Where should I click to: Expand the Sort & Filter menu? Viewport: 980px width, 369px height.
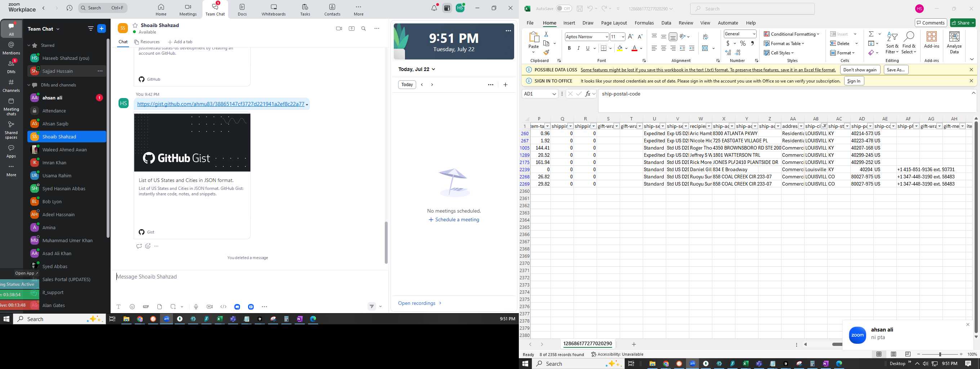click(892, 43)
